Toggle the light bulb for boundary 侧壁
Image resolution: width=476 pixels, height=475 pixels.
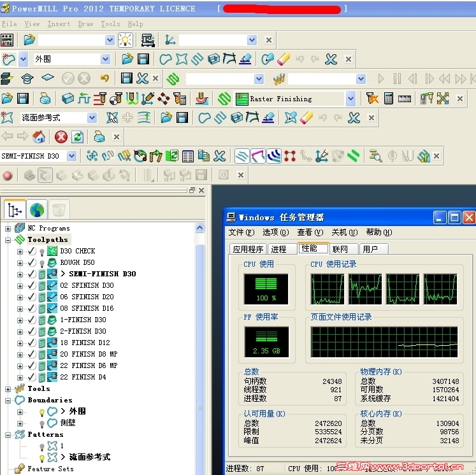click(x=42, y=423)
